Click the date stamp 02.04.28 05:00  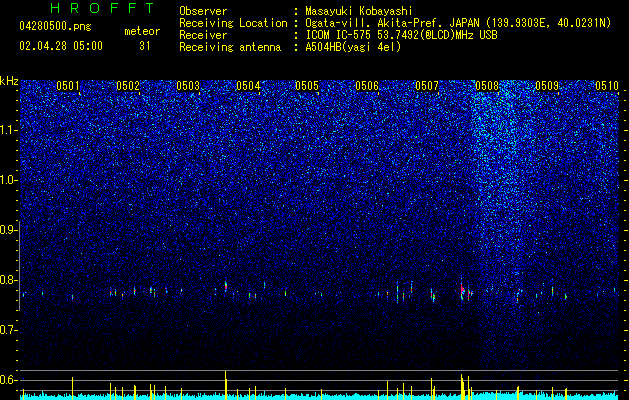click(x=61, y=46)
